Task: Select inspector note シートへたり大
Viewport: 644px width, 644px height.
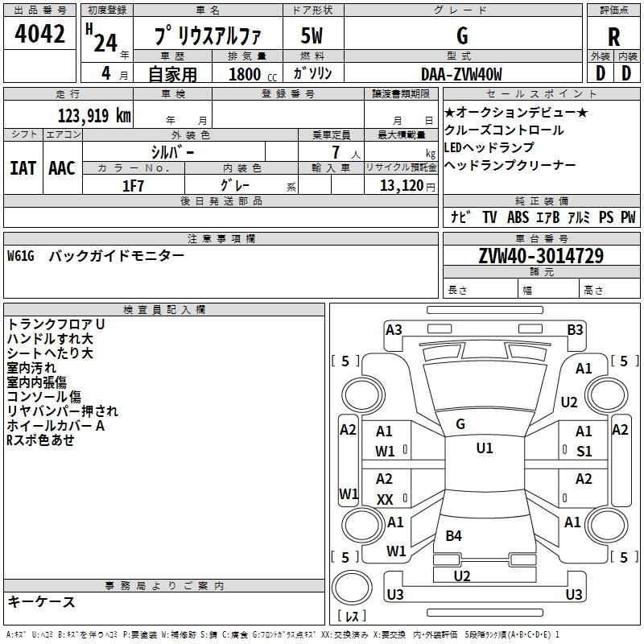Action: click(x=50, y=353)
